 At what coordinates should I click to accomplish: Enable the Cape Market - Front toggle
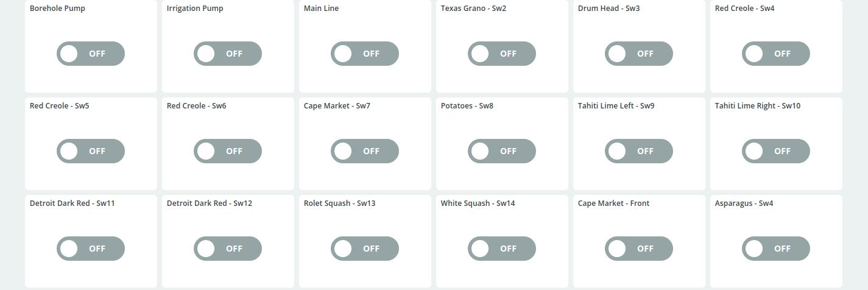[639, 249]
